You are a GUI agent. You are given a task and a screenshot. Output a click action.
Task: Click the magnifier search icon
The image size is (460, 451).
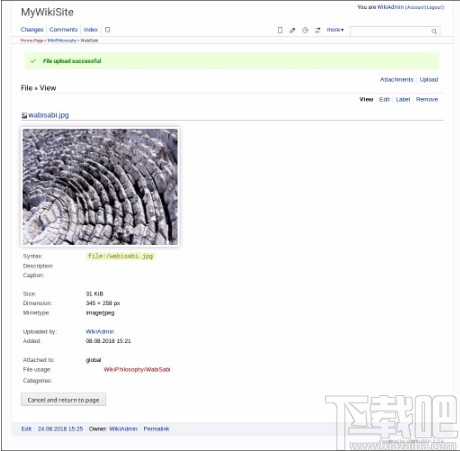pos(434,31)
